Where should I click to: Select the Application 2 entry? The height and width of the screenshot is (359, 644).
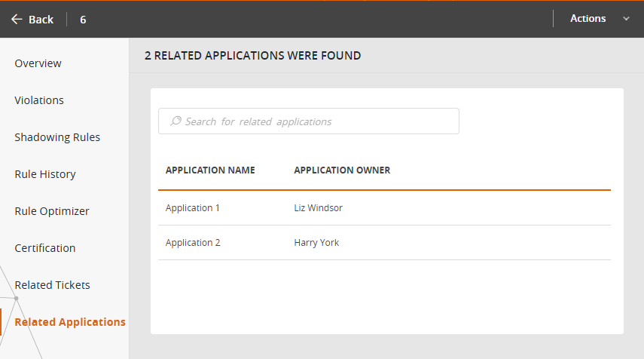coord(193,243)
